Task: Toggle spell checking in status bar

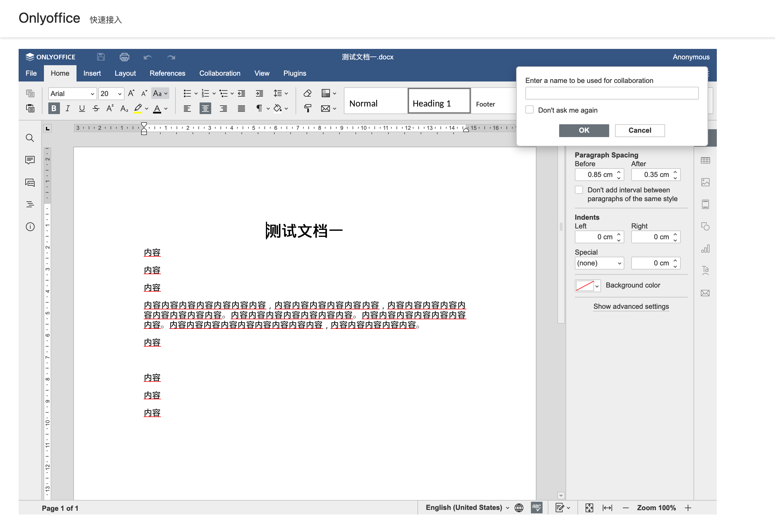Action: [x=536, y=507]
